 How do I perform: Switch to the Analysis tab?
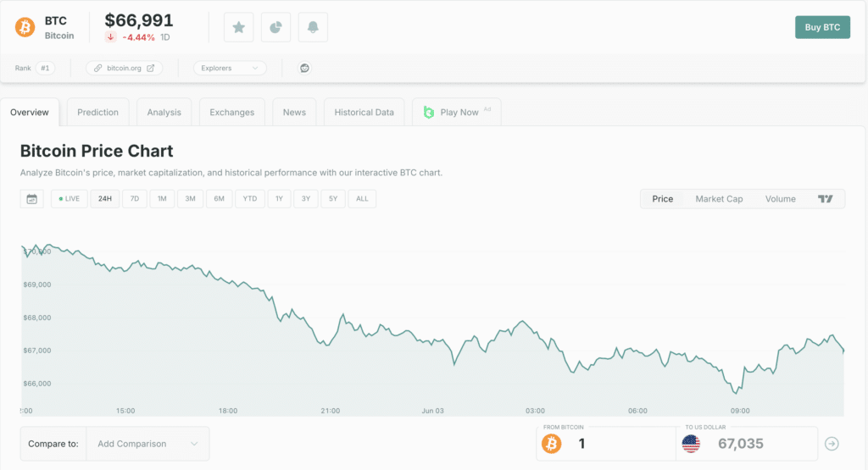coord(164,113)
